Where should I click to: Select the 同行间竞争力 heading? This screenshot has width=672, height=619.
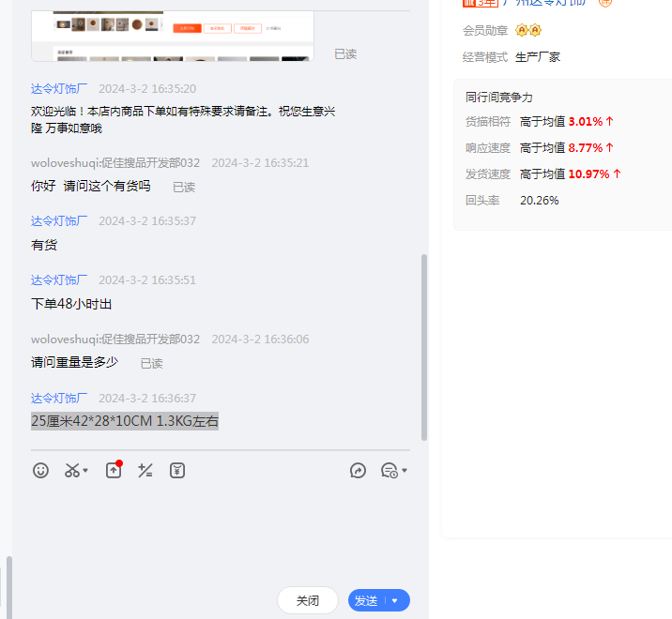pos(499,98)
